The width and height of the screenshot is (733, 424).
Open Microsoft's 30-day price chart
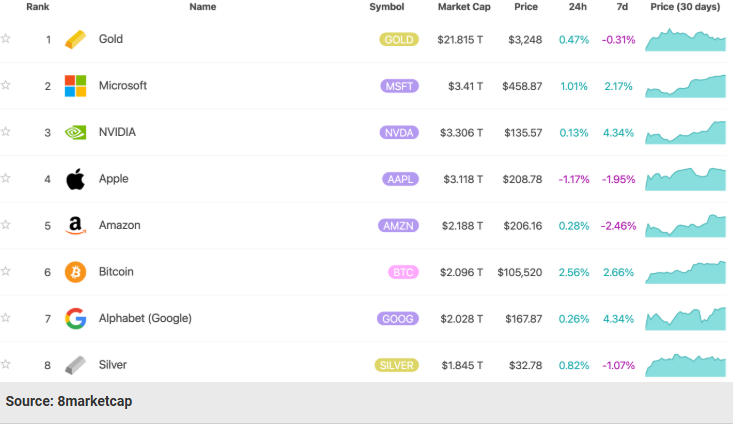pos(685,86)
